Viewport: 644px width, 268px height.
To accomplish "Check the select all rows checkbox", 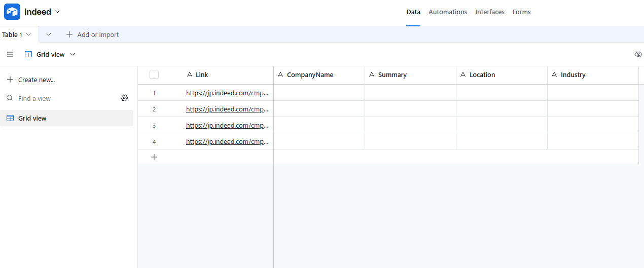I will [154, 74].
